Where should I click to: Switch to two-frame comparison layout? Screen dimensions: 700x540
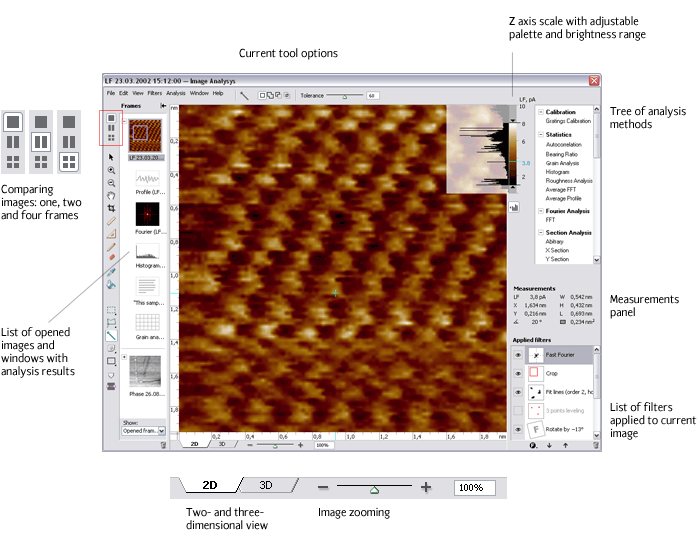(x=111, y=128)
